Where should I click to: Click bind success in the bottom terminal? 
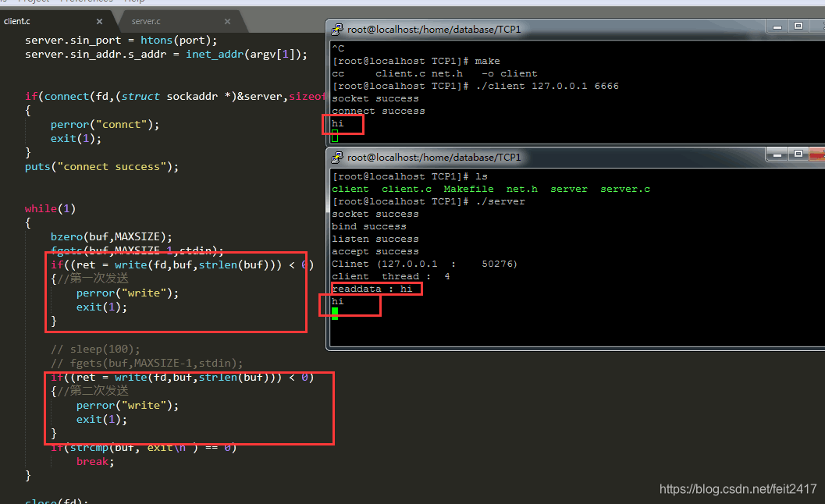click(369, 227)
